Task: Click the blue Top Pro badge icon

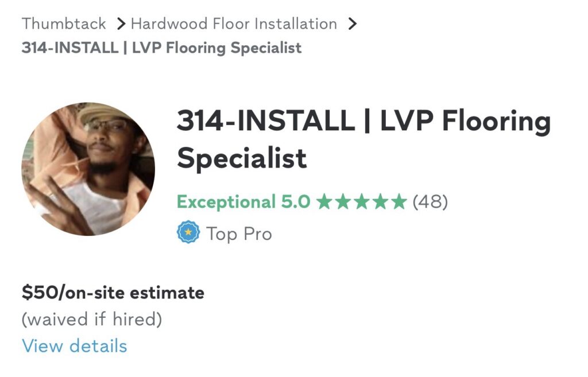Action: tap(188, 234)
